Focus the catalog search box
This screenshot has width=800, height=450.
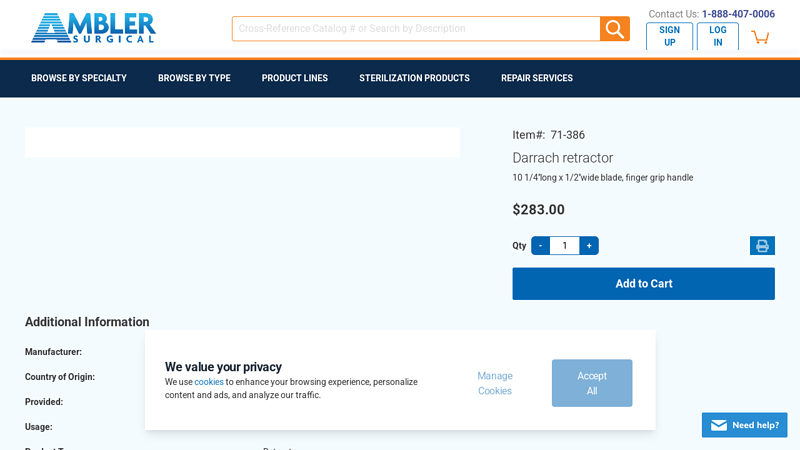415,29
